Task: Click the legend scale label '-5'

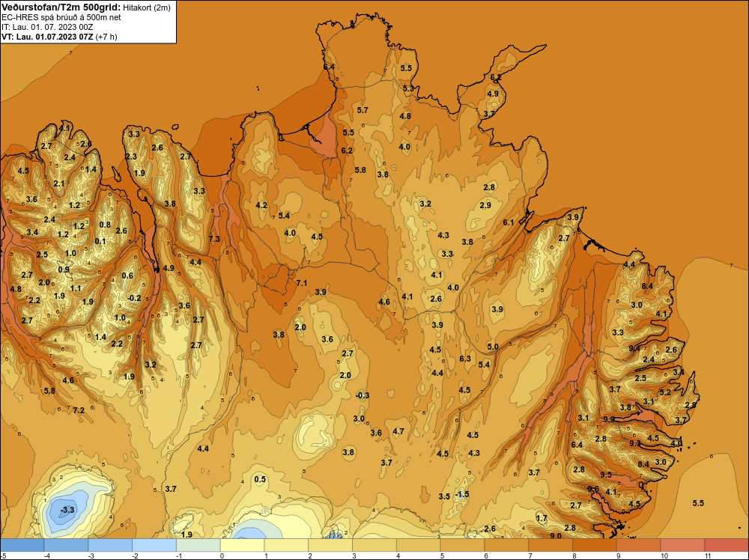Action: click(3, 556)
